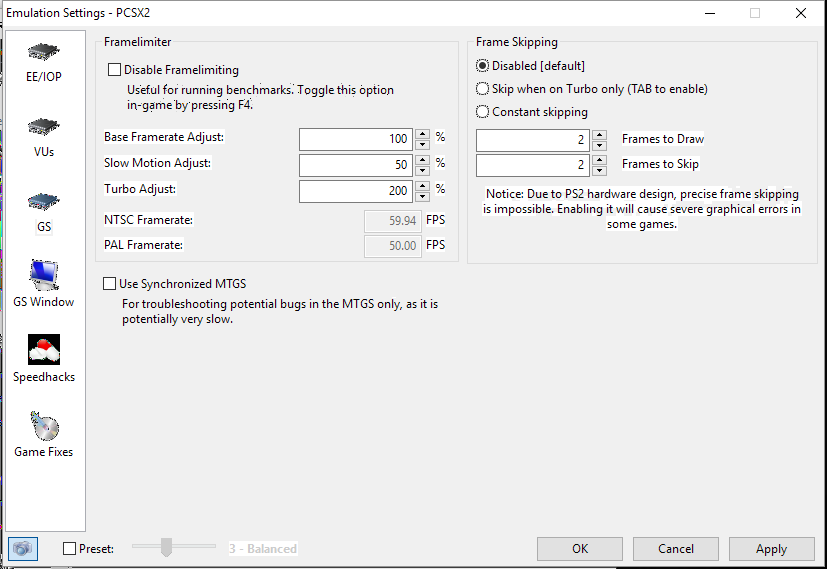Click the 'NTSC Framerate:' label

click(x=149, y=220)
